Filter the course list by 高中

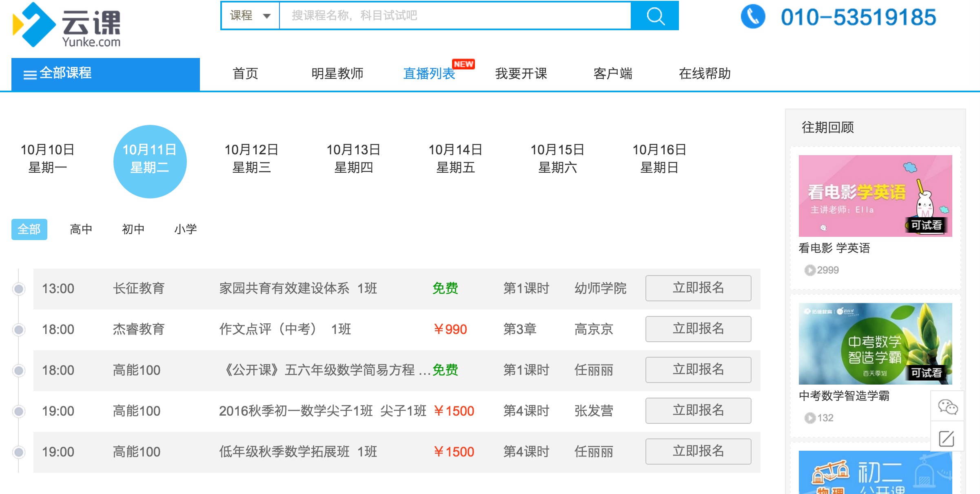(x=81, y=229)
